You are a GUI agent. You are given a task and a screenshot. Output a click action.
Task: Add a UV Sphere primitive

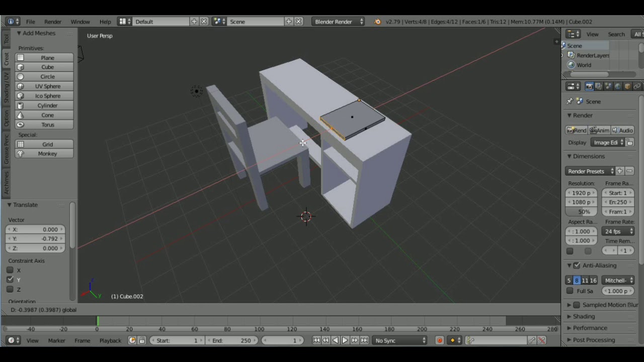(x=44, y=86)
